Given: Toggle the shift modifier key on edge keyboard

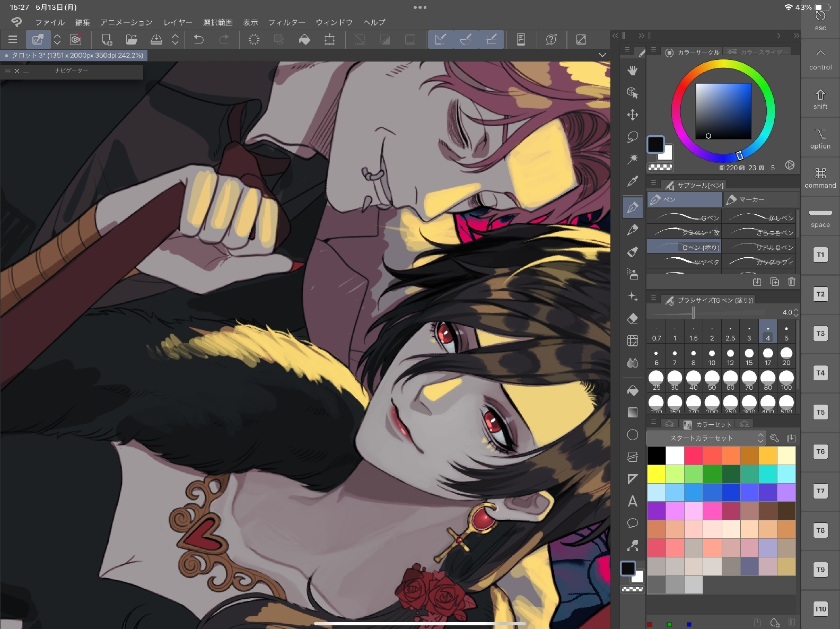Looking at the screenshot, I should (x=820, y=99).
